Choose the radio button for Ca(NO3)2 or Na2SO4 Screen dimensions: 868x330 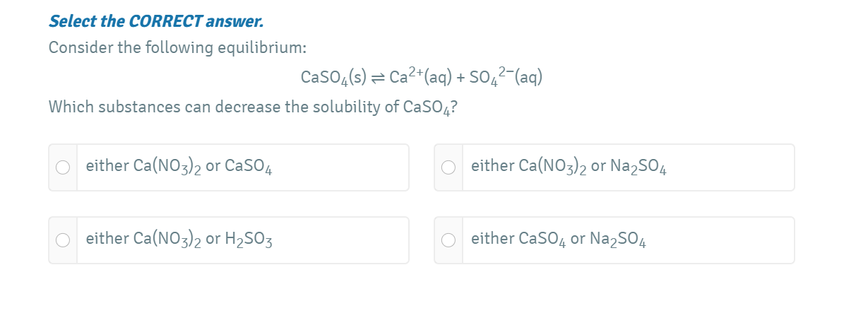point(448,167)
